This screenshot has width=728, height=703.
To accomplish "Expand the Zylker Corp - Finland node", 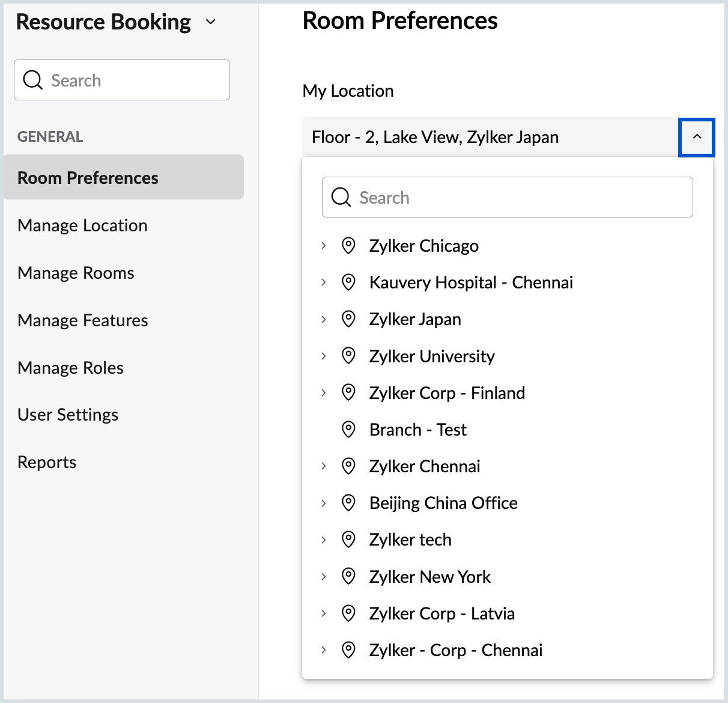I will pyautogui.click(x=324, y=393).
